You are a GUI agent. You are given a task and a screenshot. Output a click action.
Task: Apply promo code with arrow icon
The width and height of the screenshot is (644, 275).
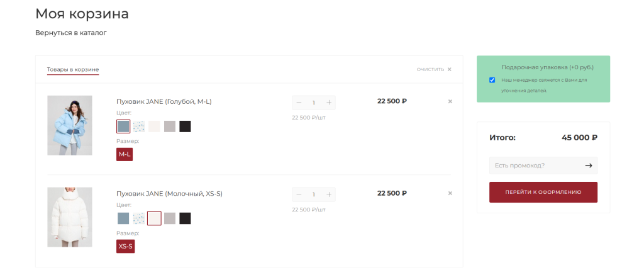[589, 166]
